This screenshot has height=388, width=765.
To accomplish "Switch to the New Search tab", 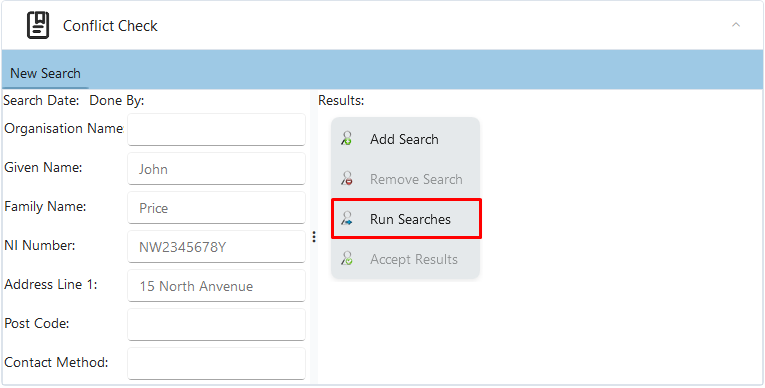I will pyautogui.click(x=45, y=74).
